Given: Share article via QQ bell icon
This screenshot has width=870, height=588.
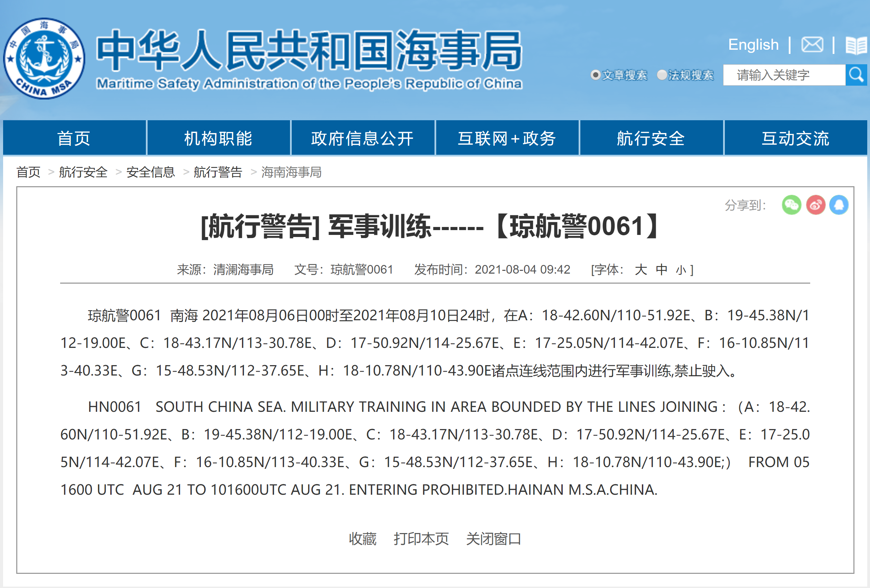Looking at the screenshot, I should point(839,205).
